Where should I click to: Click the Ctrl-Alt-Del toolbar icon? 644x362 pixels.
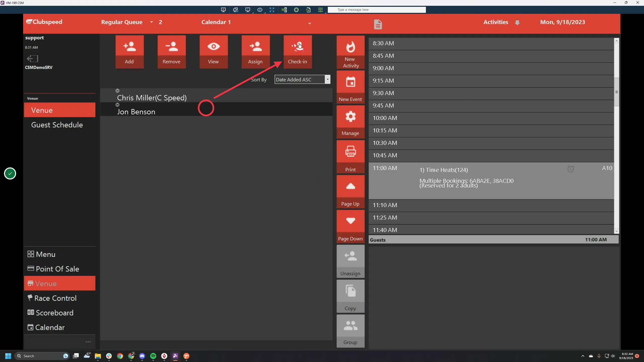pyautogui.click(x=284, y=10)
